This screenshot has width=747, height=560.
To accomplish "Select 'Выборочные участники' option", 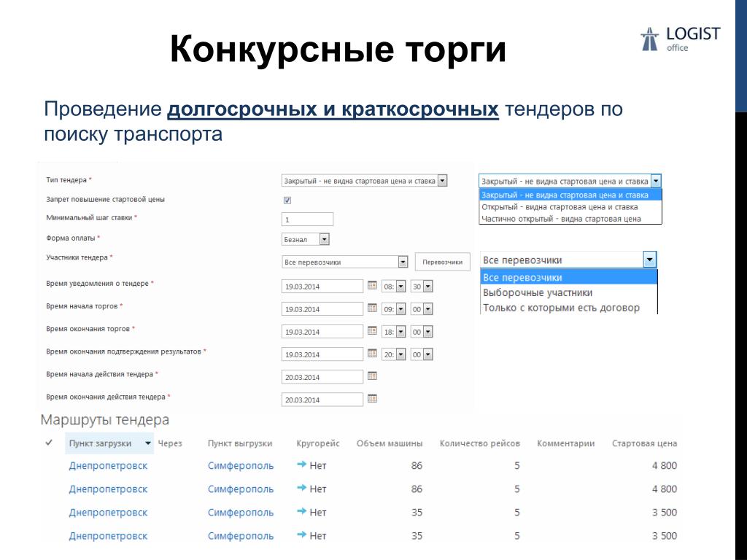I will coord(569,292).
